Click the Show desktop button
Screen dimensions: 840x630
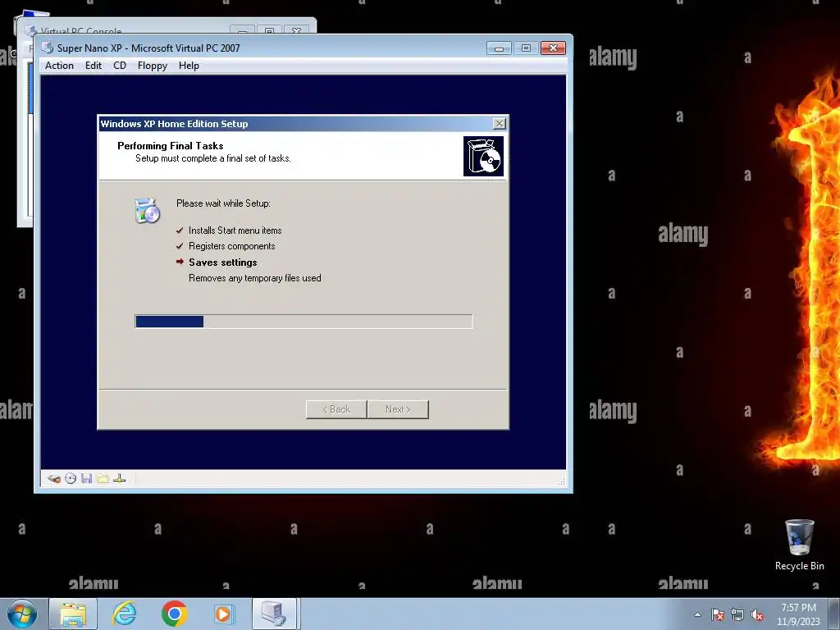pos(836,614)
